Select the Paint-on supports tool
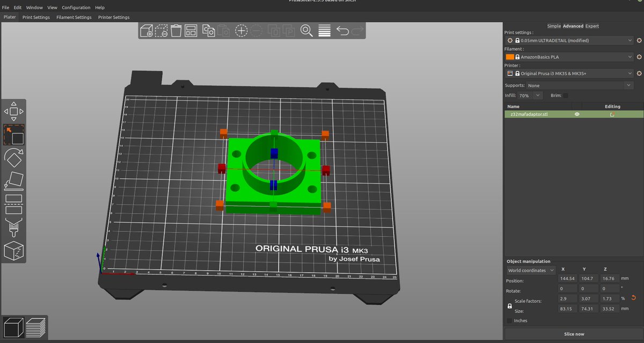The width and height of the screenshot is (644, 343). [x=14, y=228]
